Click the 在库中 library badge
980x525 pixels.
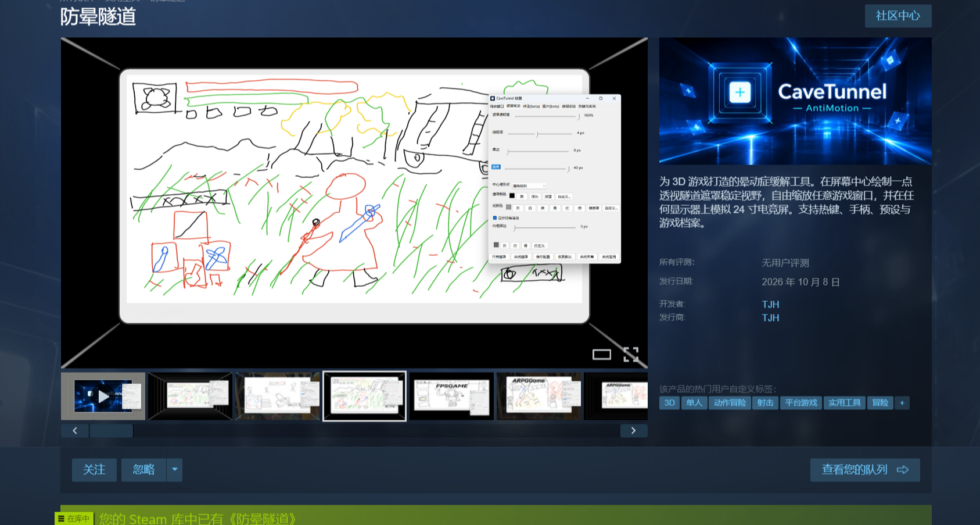(74, 519)
